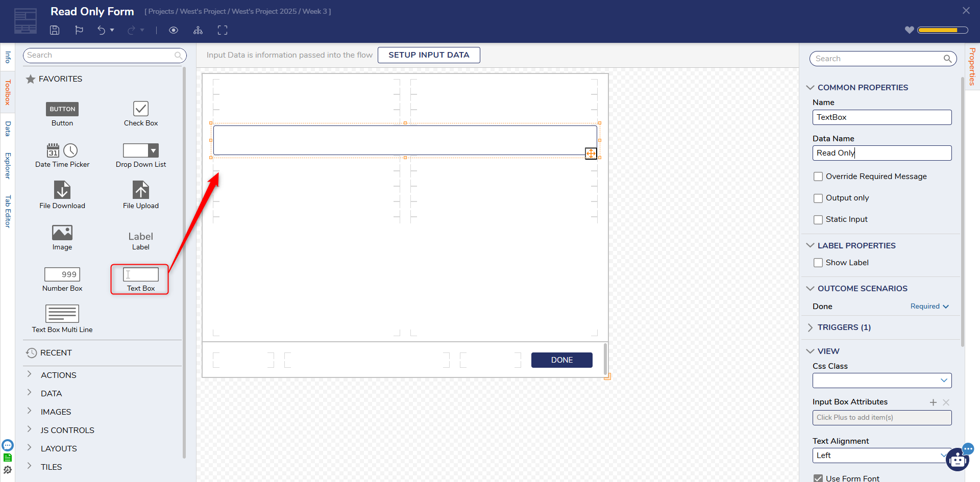This screenshot has width=980, height=482.
Task: Click the yellow progress bar near the heart
Action: (942, 30)
